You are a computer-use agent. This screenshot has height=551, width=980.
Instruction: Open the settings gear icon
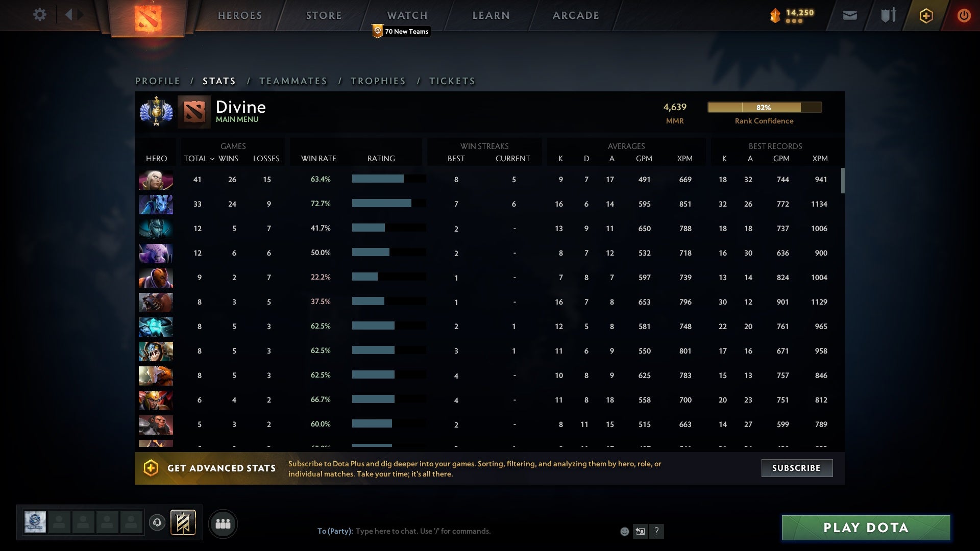click(40, 15)
